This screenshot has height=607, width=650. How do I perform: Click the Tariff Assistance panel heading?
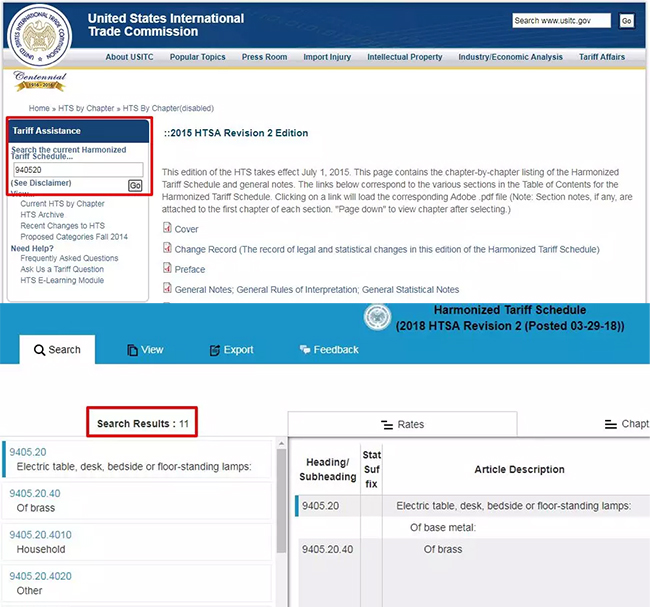tap(79, 131)
